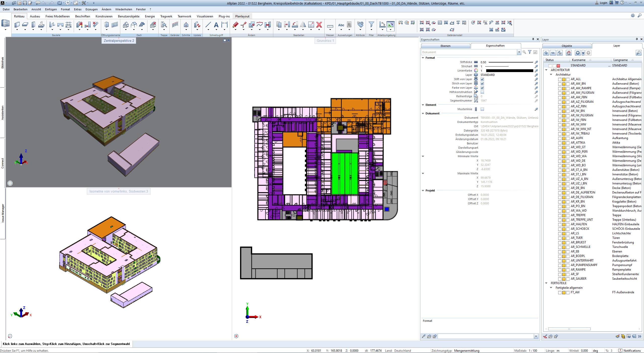Collapse the ARCHITEKTUR layer group
This screenshot has width=644, height=353.
[546, 70]
